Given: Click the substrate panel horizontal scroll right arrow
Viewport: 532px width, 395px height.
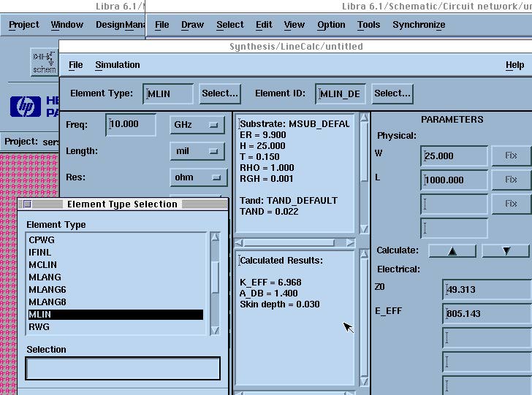Looking at the screenshot, I should pyautogui.click(x=351, y=242).
